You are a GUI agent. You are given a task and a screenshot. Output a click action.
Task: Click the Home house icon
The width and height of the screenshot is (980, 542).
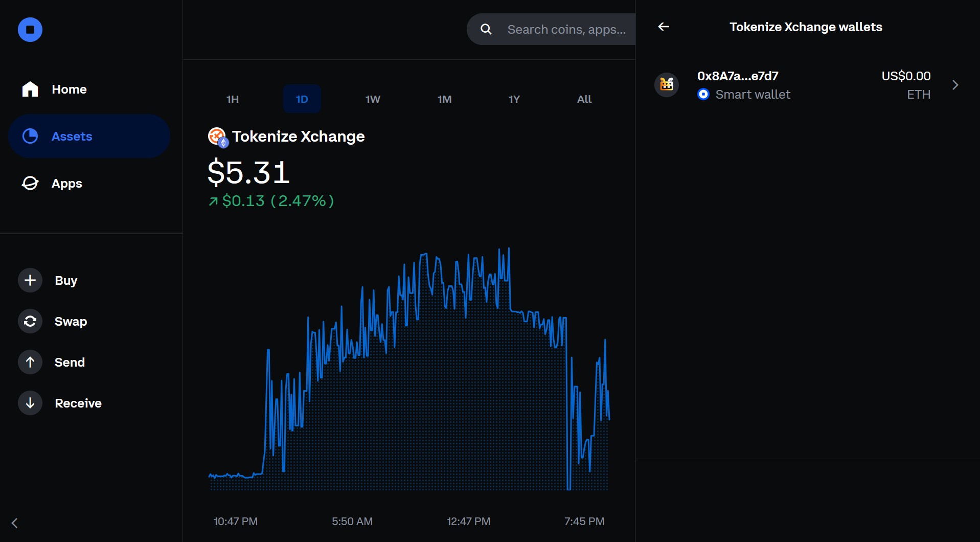[x=30, y=89]
